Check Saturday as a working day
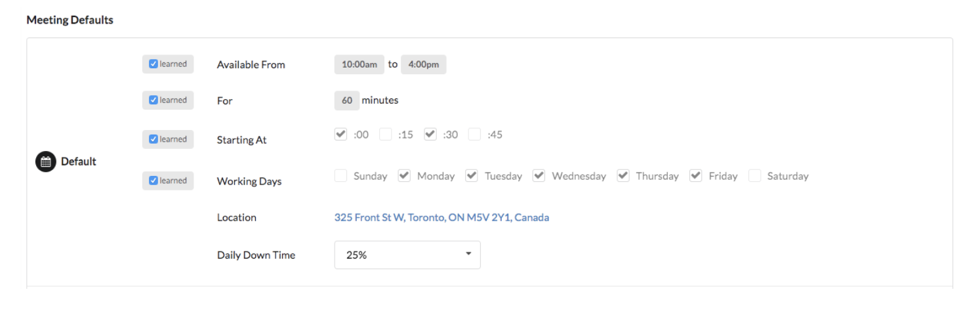The width and height of the screenshot is (980, 319). 755,175
